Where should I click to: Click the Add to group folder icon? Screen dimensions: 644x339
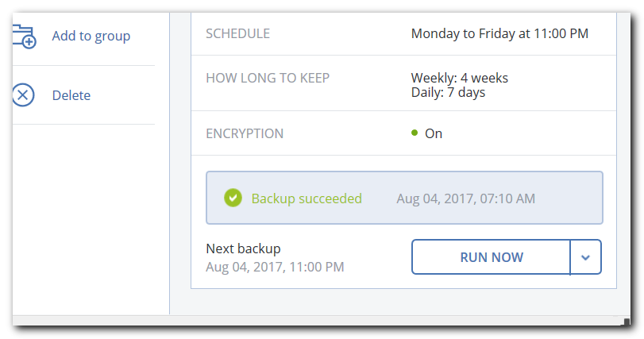click(x=25, y=36)
